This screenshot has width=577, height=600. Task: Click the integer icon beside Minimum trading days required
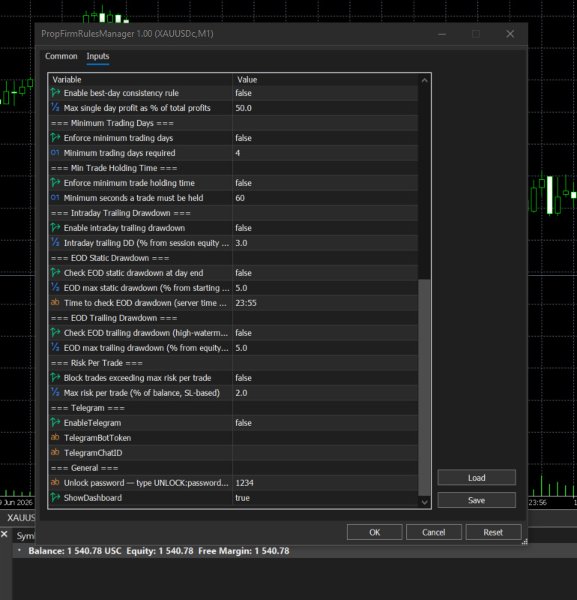pos(55,153)
